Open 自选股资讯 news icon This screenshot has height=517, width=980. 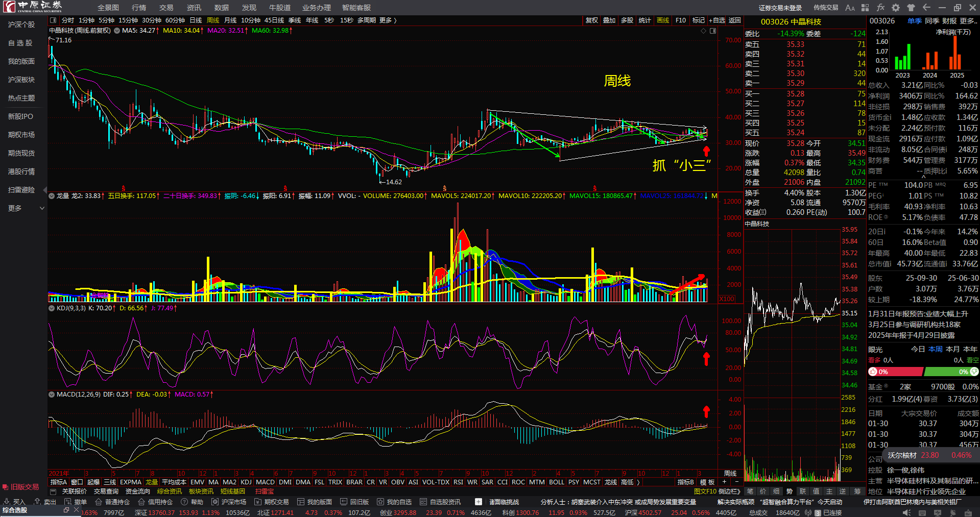tap(423, 502)
